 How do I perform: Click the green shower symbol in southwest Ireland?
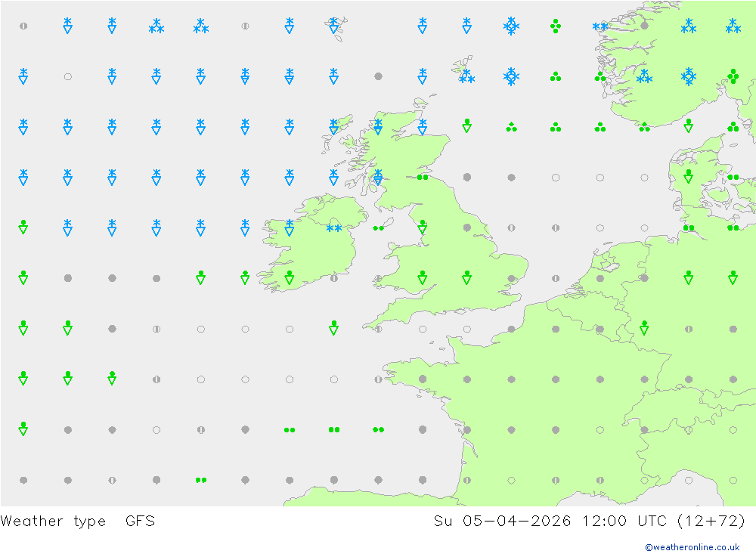point(290,277)
